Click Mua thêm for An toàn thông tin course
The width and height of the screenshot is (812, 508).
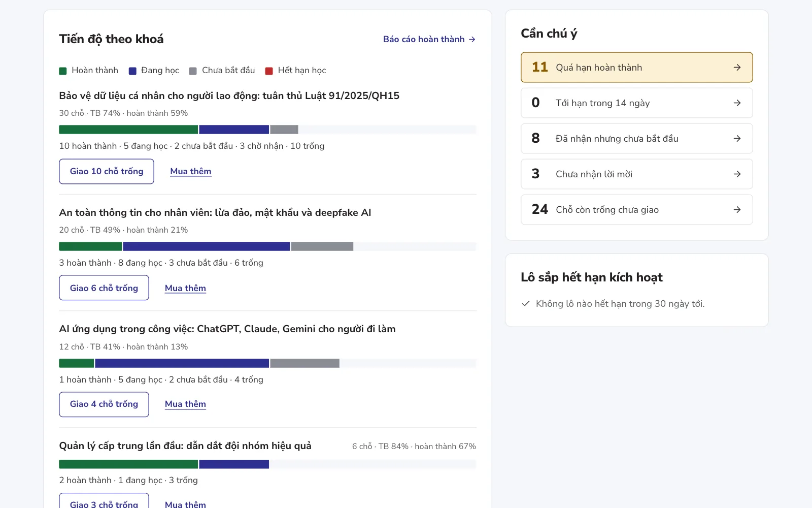click(x=185, y=288)
